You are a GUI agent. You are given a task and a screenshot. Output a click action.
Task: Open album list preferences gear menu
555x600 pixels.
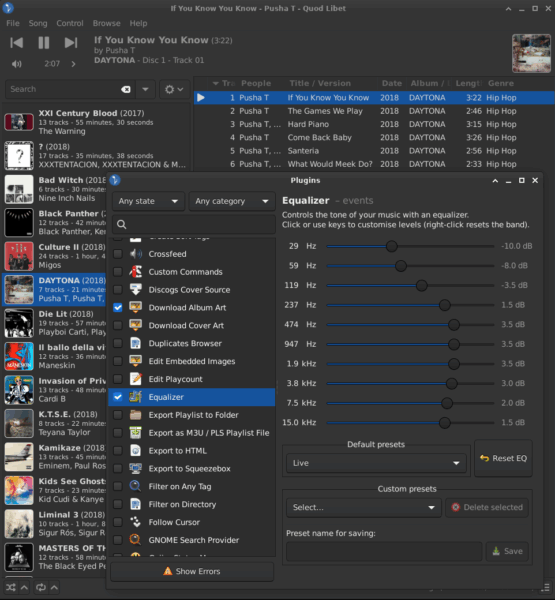174,89
